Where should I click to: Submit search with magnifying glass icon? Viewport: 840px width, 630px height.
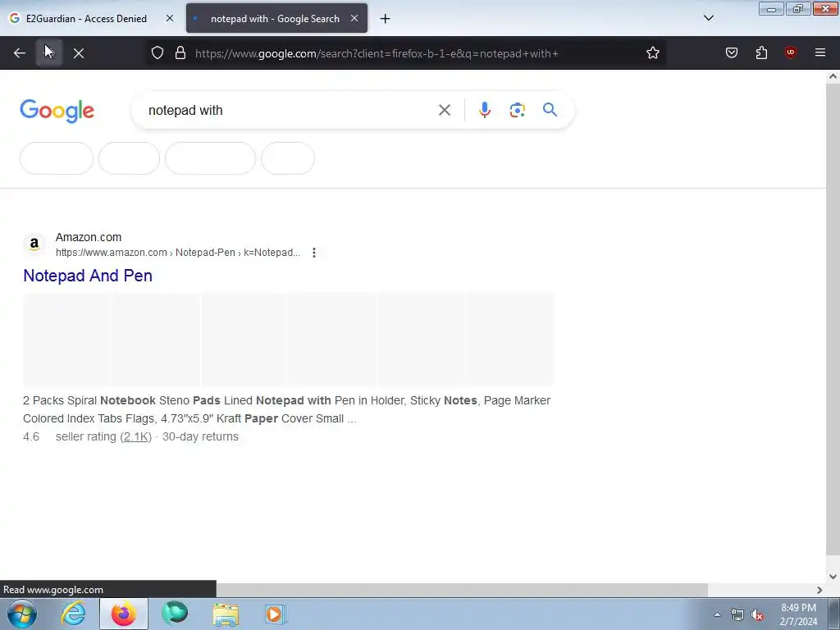[x=550, y=110]
